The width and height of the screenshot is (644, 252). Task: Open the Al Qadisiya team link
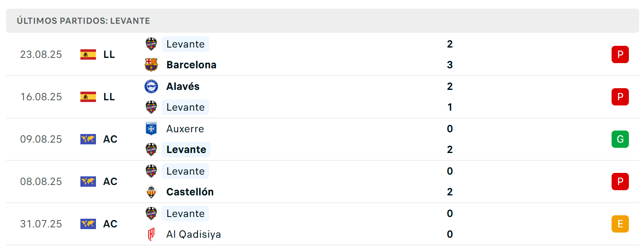[x=194, y=234]
